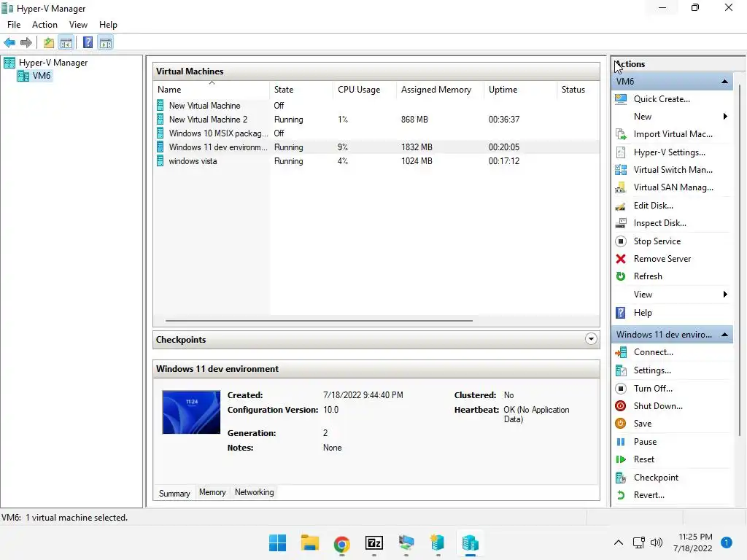Image resolution: width=747 pixels, height=560 pixels.
Task: Click the Checkpoint icon
Action: tap(621, 478)
